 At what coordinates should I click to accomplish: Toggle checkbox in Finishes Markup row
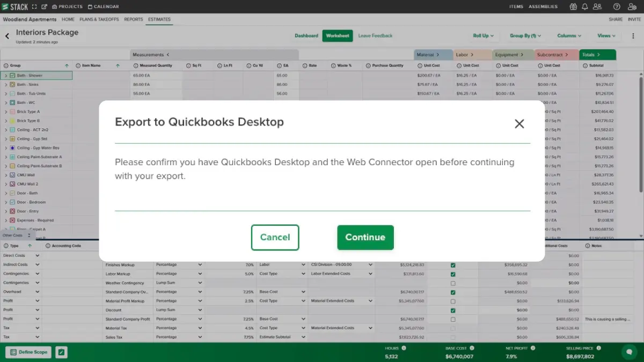pos(453,265)
